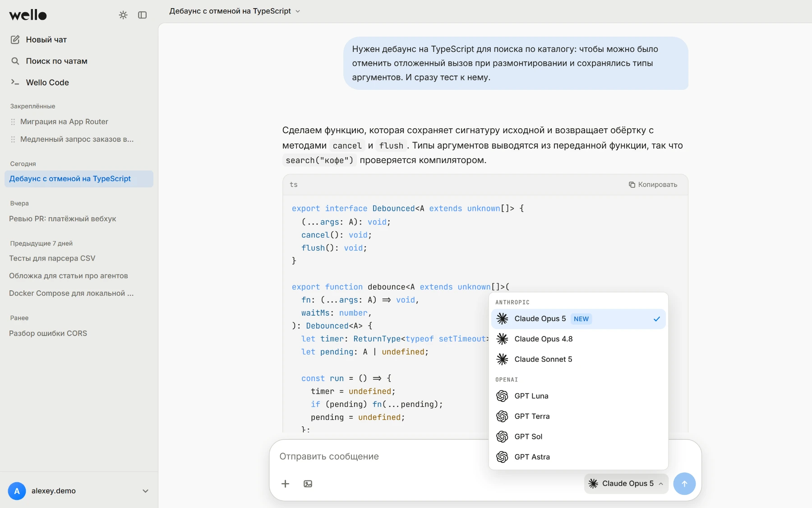
Task: Select GPT Sol model
Action: click(x=578, y=437)
